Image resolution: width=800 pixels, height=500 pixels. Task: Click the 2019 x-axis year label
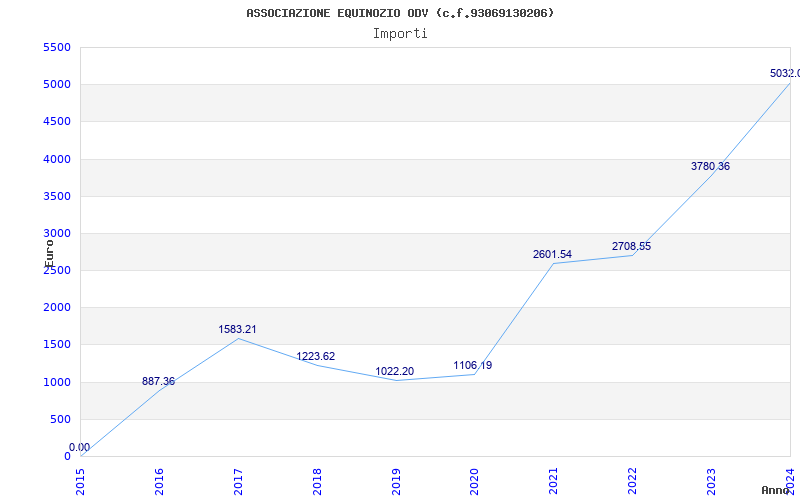click(396, 482)
